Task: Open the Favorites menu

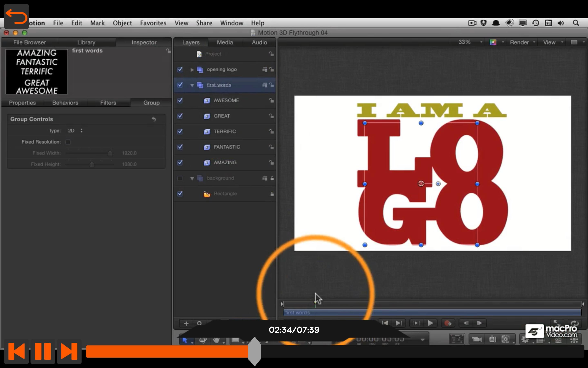Action: 153,23
